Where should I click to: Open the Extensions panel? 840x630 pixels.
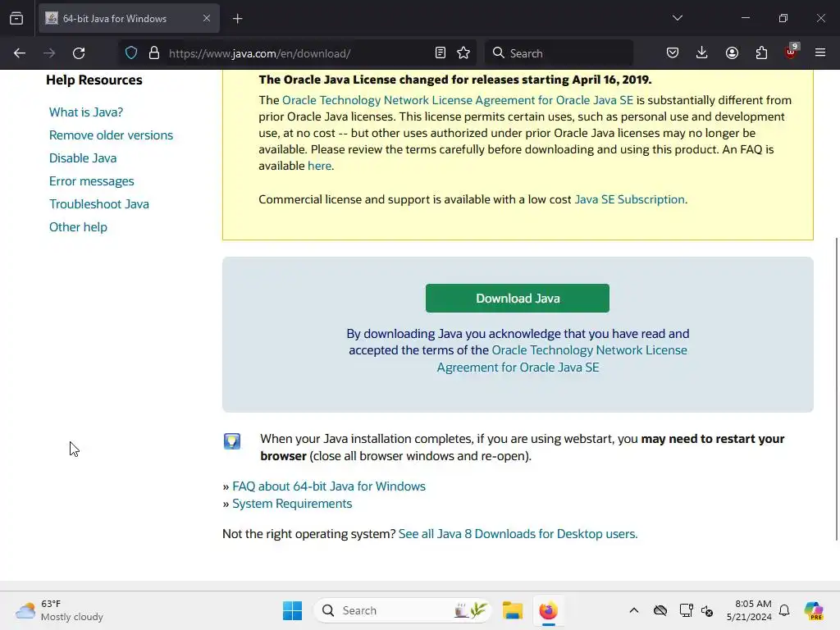761,53
